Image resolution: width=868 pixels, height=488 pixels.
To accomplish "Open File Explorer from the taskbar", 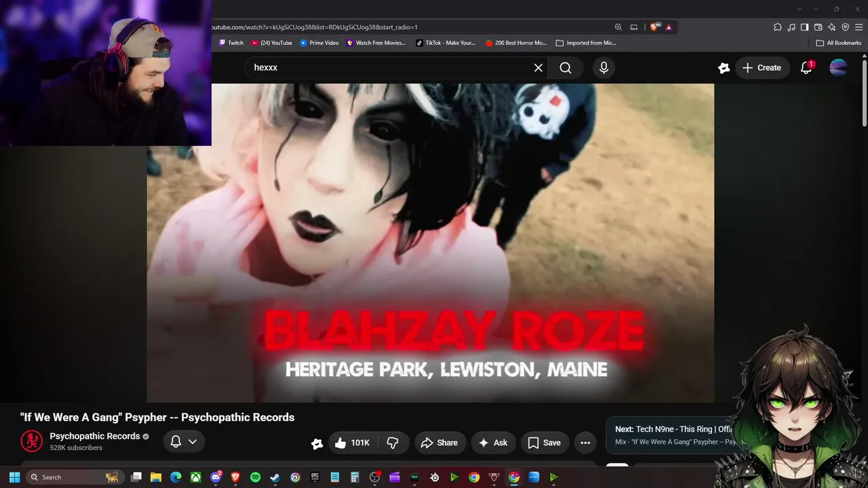I will [x=156, y=477].
